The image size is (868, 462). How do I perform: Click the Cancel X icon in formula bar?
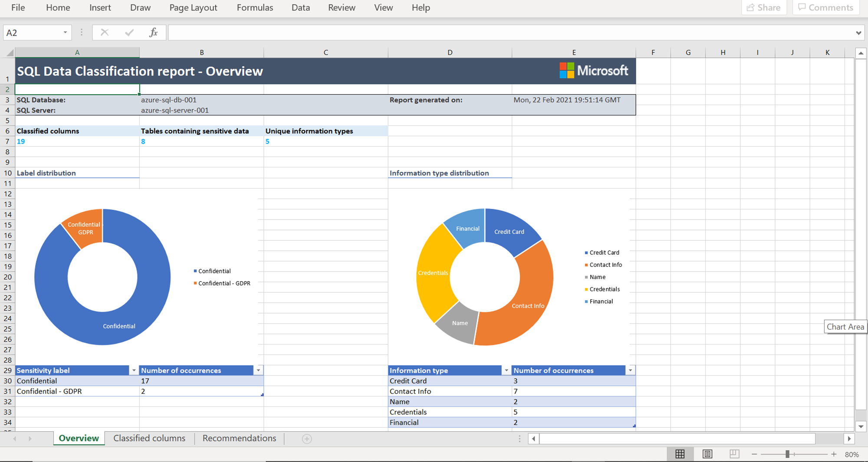click(x=104, y=33)
